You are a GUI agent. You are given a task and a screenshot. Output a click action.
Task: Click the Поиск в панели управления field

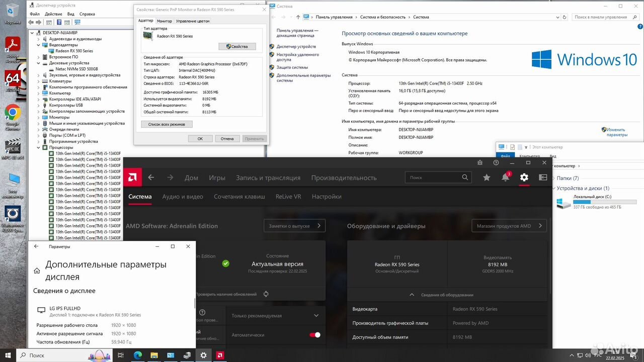point(605,17)
